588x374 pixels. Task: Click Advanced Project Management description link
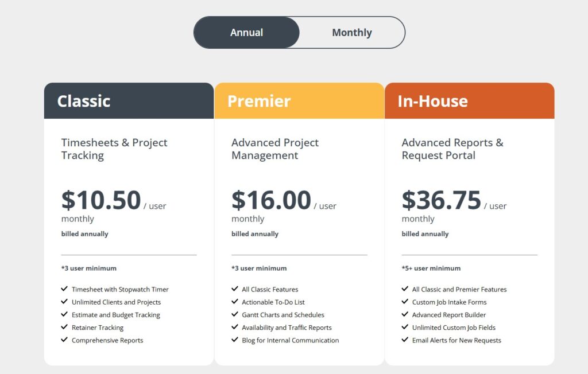click(x=274, y=149)
